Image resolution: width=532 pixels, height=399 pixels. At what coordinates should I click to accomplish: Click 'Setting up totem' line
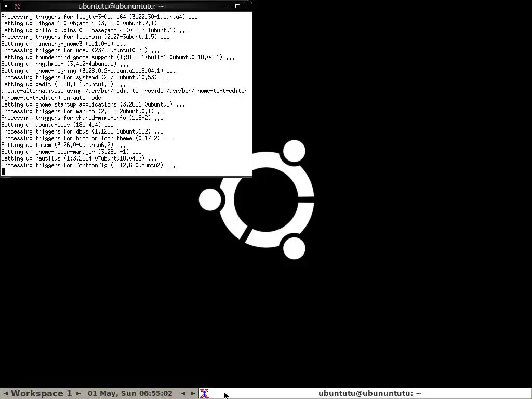(63, 145)
